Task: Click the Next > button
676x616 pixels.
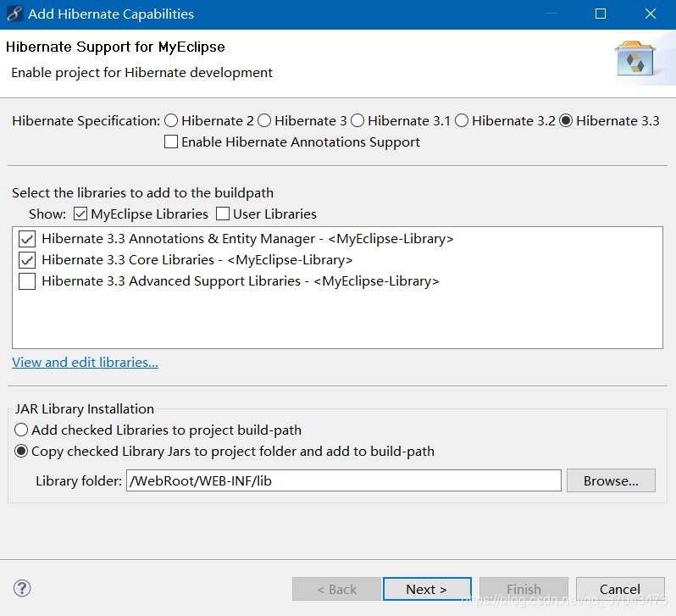Action: click(x=427, y=589)
